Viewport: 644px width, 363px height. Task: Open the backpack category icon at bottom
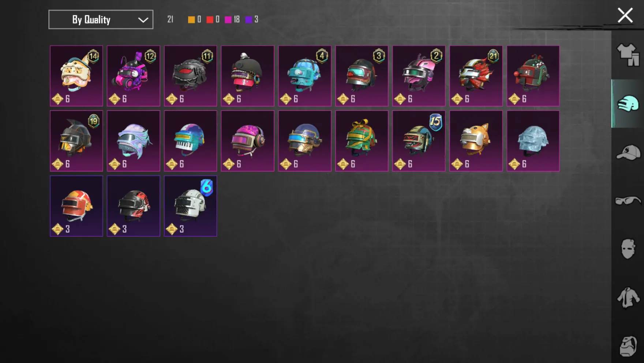pos(628,346)
